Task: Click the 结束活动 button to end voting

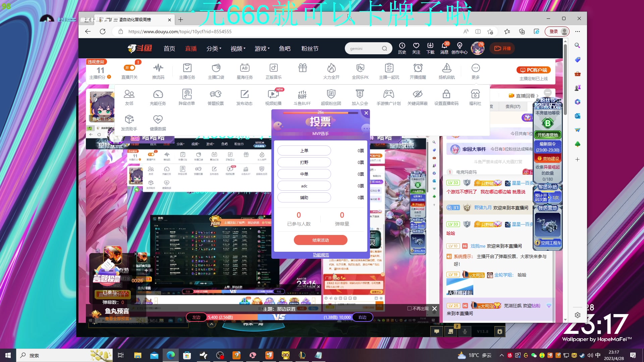Action: click(320, 240)
